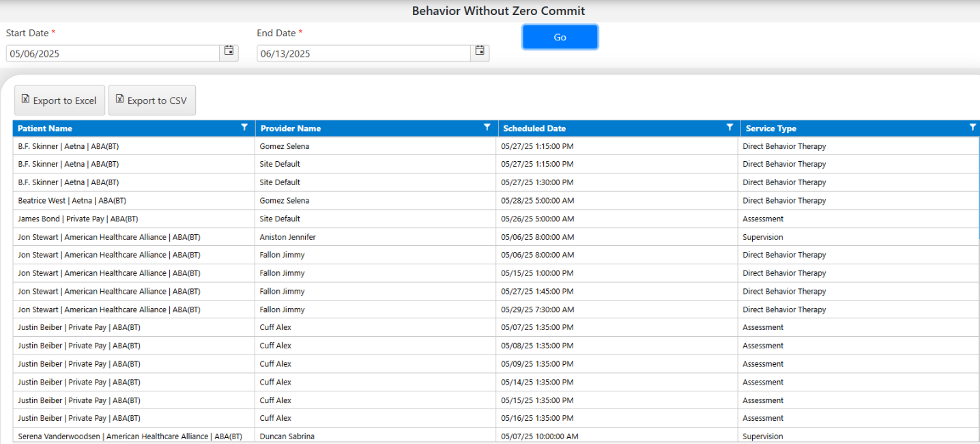Click scheduled date 05/09/25 1:35:00 PM

coord(537,364)
